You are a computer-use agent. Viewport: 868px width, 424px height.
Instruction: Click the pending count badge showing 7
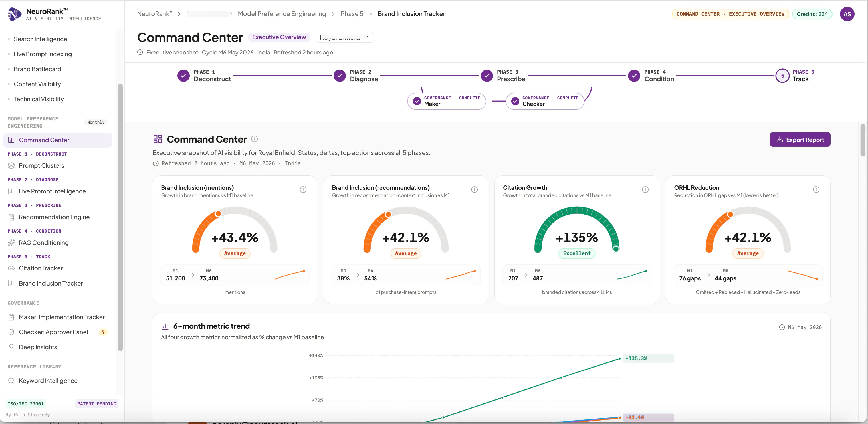pyautogui.click(x=103, y=332)
